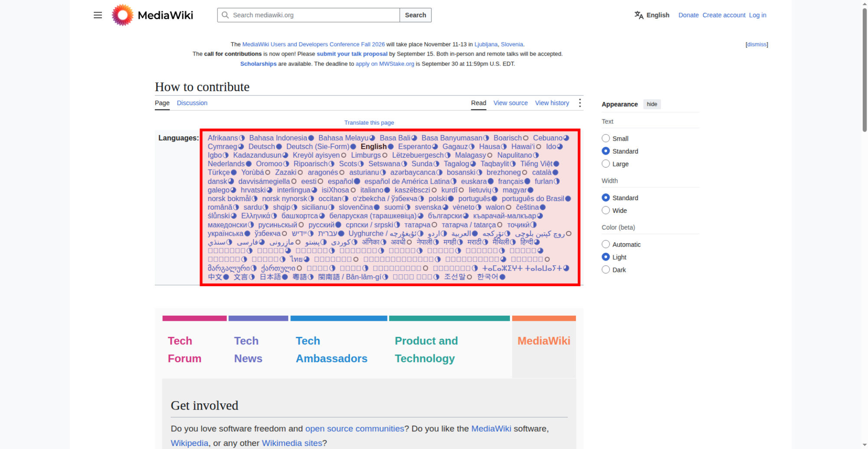Click the Search button
Screen dimensions: 868x449
[415, 15]
